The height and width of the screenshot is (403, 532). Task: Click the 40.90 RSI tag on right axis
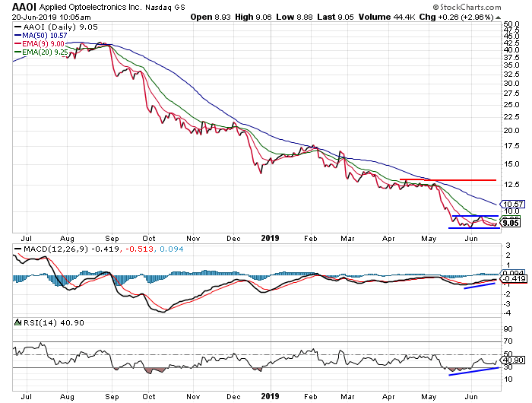pyautogui.click(x=514, y=360)
